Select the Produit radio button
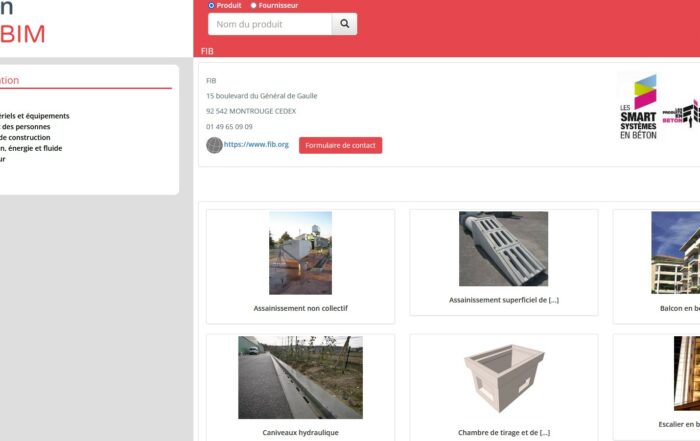 coord(211,5)
